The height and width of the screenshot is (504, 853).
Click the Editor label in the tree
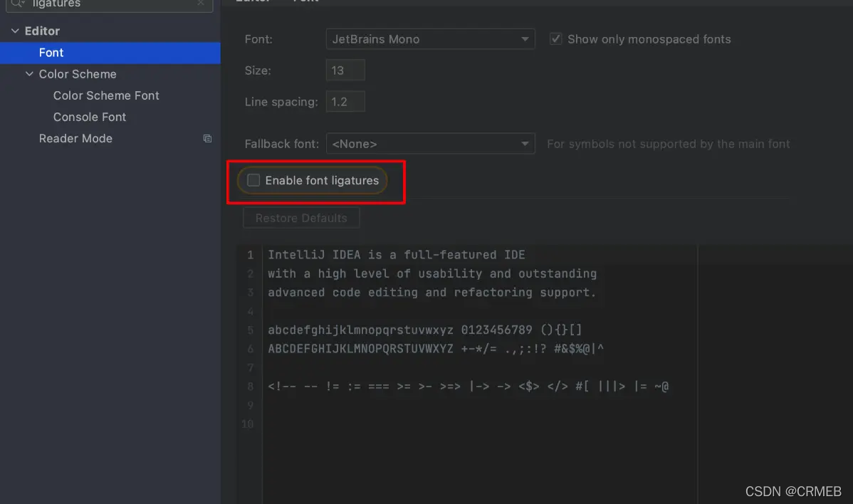point(42,31)
